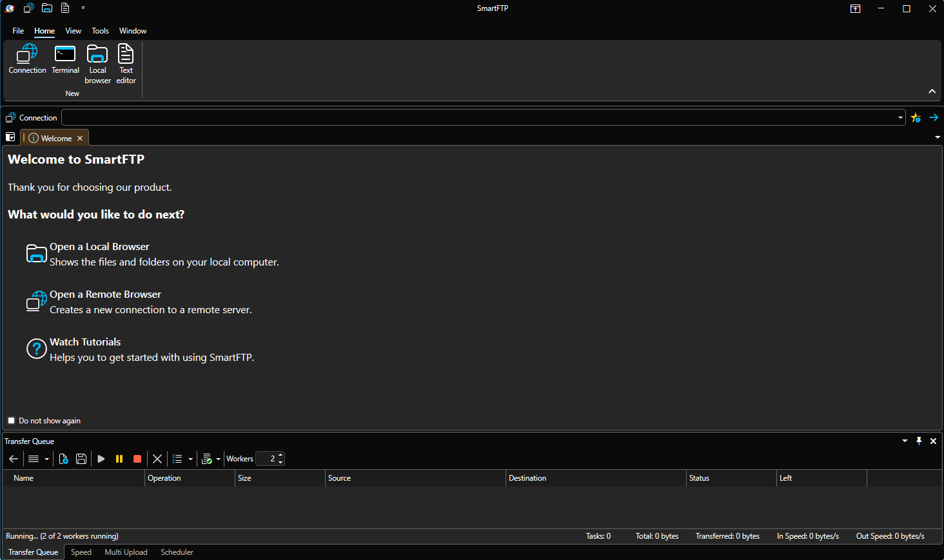The image size is (944, 560).
Task: Increase Workers count with up arrow
Action: tap(280, 456)
